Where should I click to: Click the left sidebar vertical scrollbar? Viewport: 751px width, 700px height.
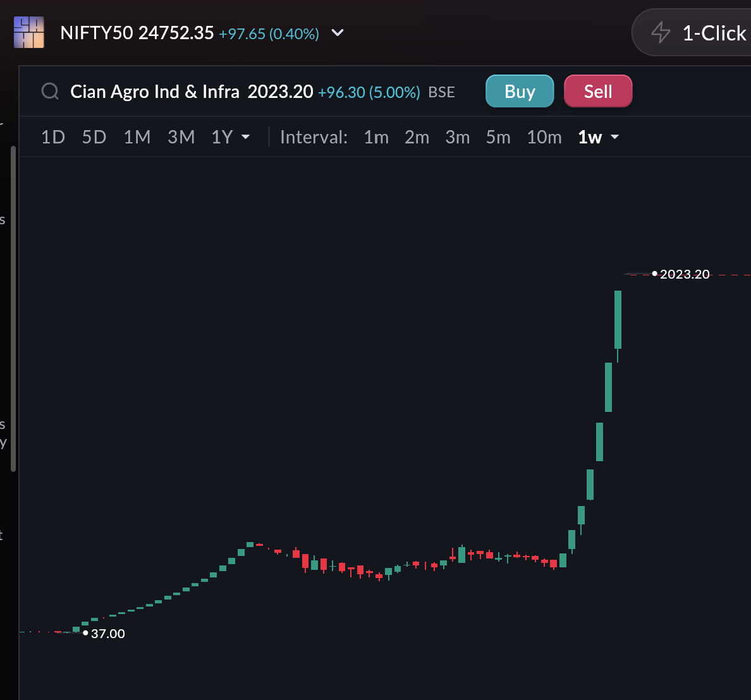tap(13, 308)
